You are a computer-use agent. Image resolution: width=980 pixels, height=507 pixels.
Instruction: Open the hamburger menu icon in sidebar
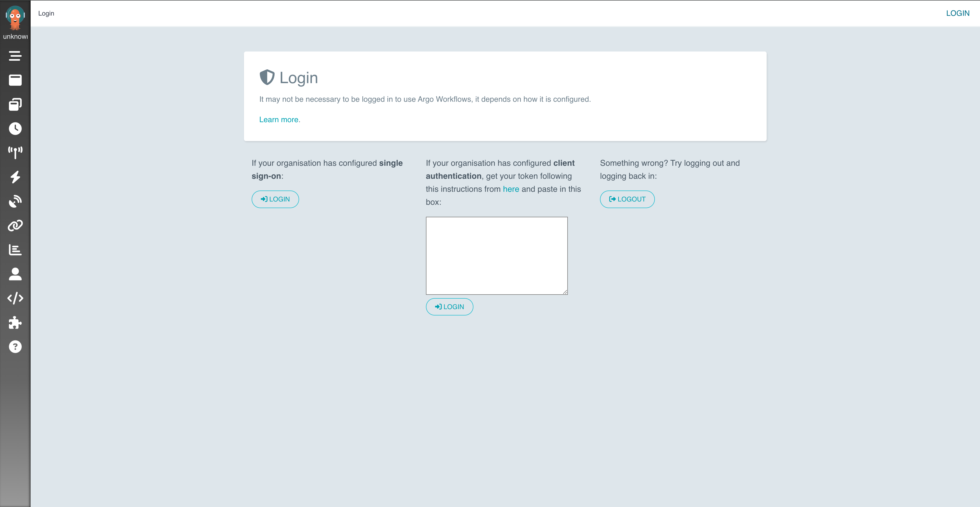click(x=15, y=56)
